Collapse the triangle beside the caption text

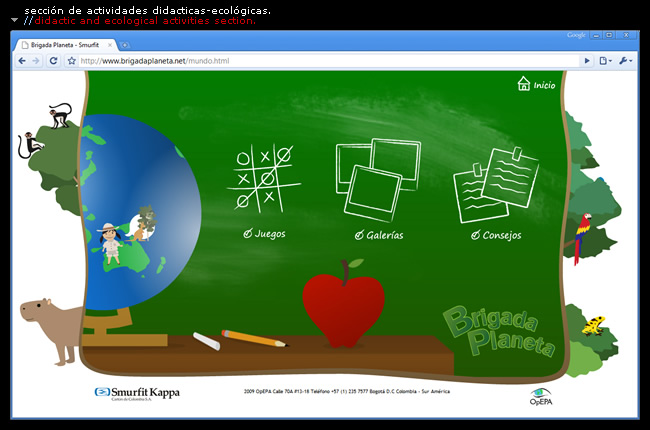tap(14, 20)
